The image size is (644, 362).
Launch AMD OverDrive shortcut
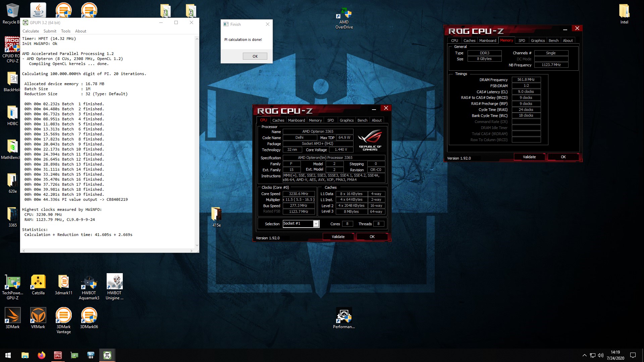[344, 18]
